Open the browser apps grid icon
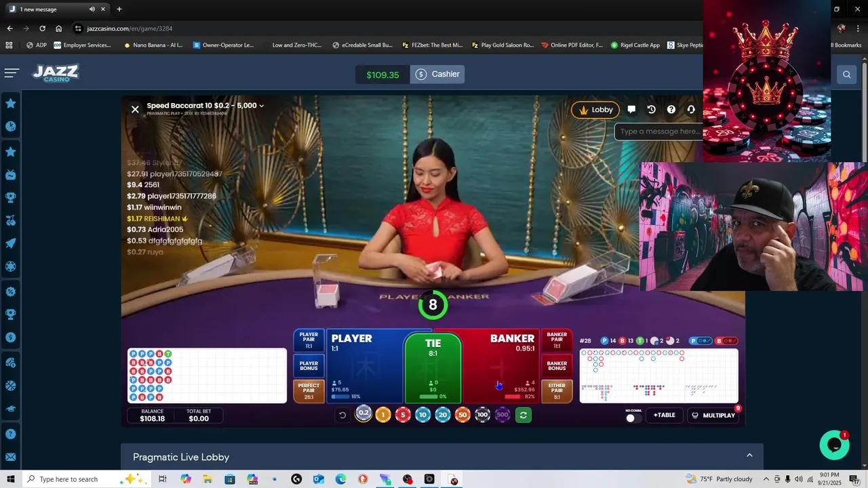This screenshot has height=488, width=868. (9, 45)
